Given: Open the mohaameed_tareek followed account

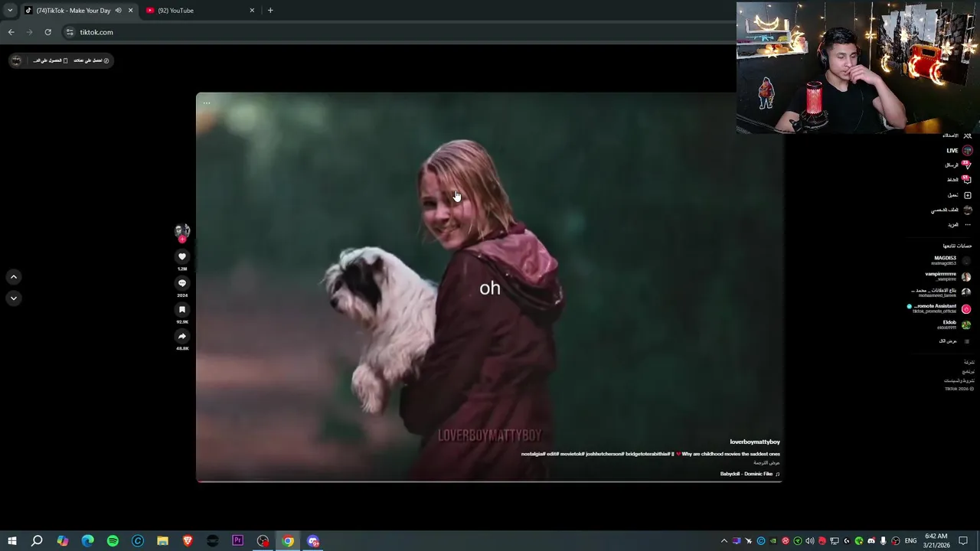Looking at the screenshot, I should [x=941, y=292].
